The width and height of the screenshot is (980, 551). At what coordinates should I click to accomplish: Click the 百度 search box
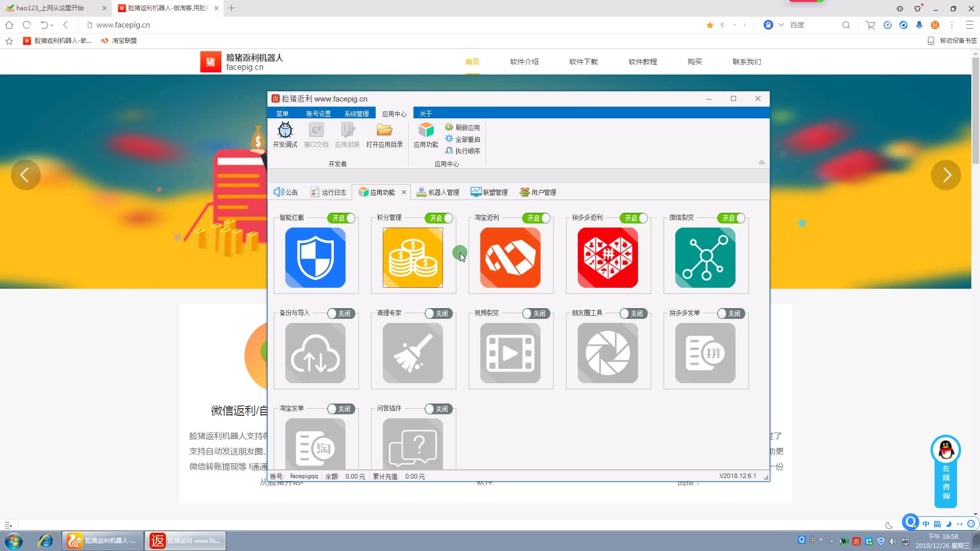(x=814, y=25)
